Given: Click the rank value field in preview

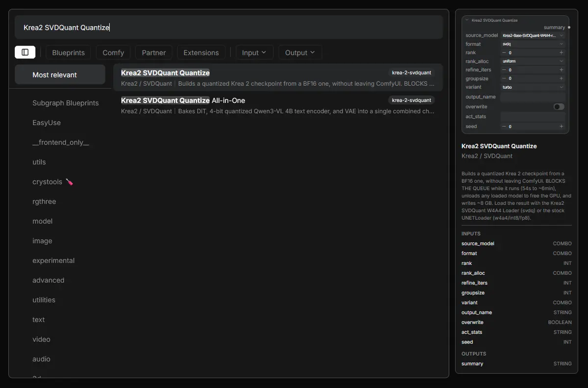Looking at the screenshot, I should (533, 52).
